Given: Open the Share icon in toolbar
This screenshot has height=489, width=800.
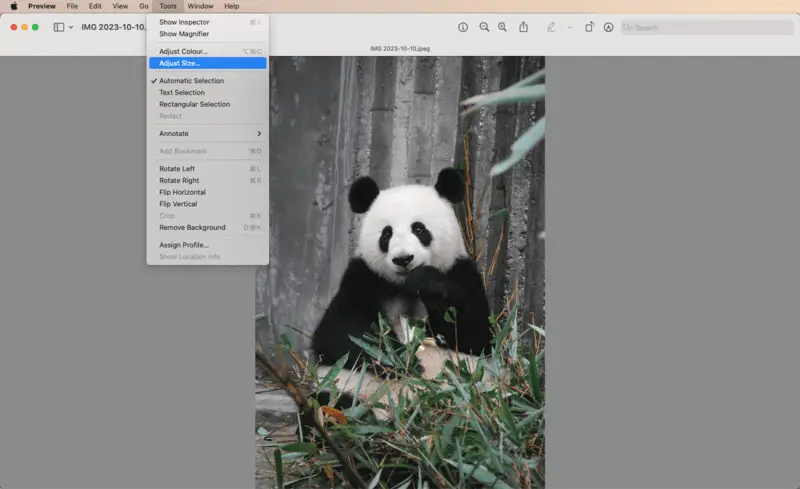Looking at the screenshot, I should (x=523, y=27).
